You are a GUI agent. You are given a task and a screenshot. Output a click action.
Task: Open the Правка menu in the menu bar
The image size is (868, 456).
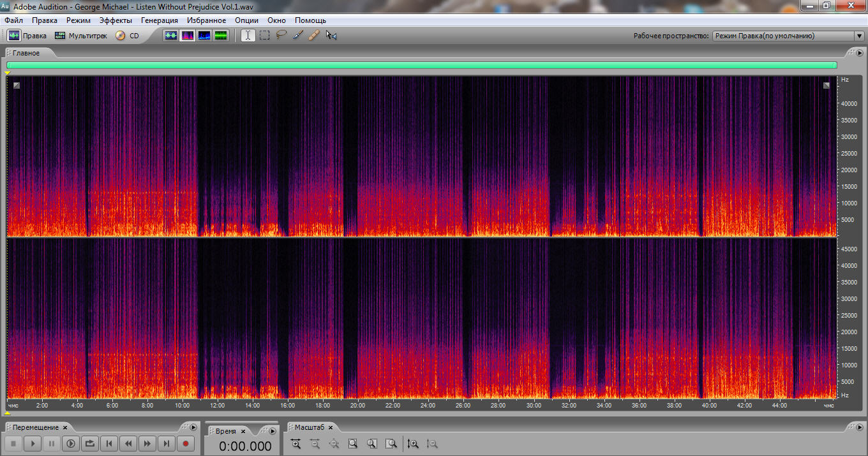(45, 20)
